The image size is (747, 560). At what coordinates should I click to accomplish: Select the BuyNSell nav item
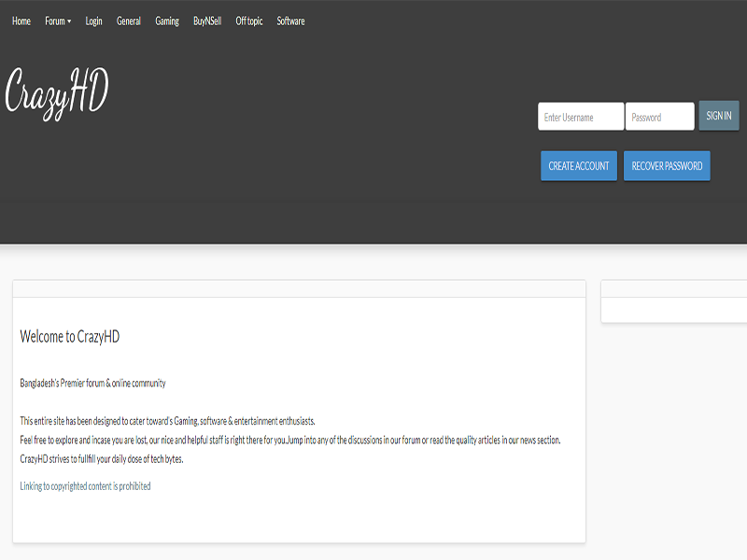(207, 21)
